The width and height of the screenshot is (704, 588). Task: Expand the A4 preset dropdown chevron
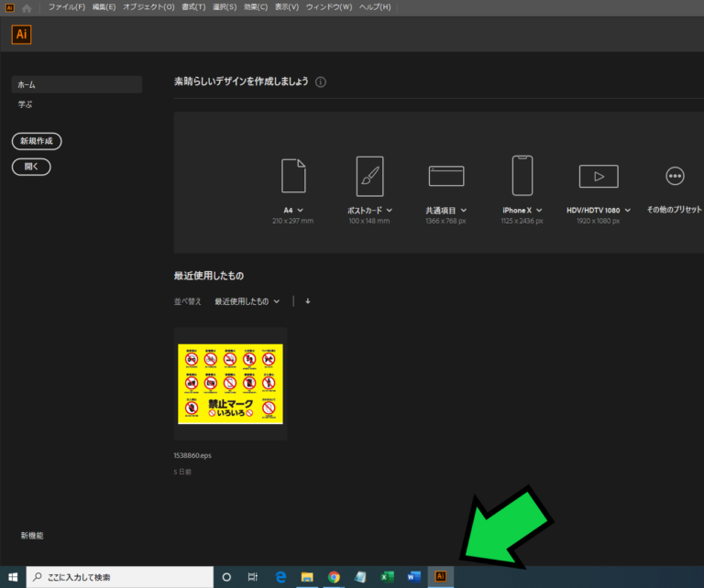[x=301, y=211]
